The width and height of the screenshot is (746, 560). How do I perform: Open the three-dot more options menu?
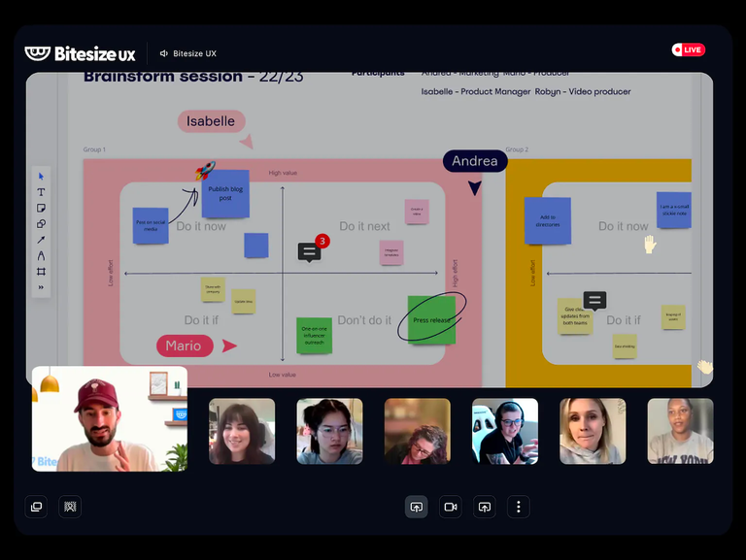[519, 507]
